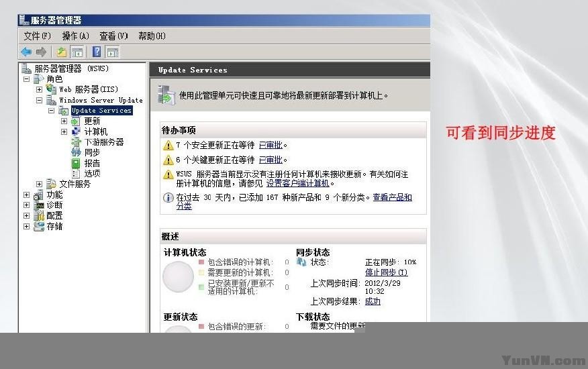
Task: Open the blue Help question mark icon
Action: click(x=97, y=52)
